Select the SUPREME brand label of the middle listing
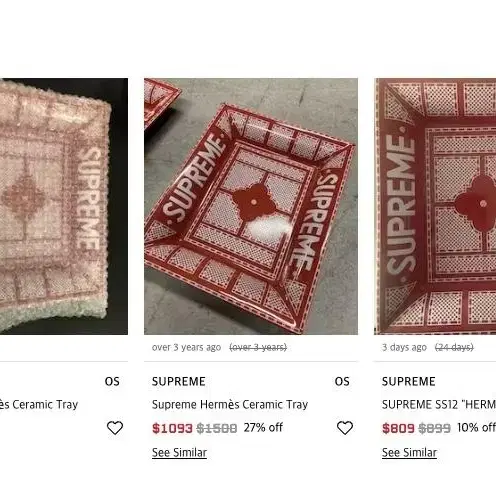The height and width of the screenshot is (496, 496). point(179,381)
